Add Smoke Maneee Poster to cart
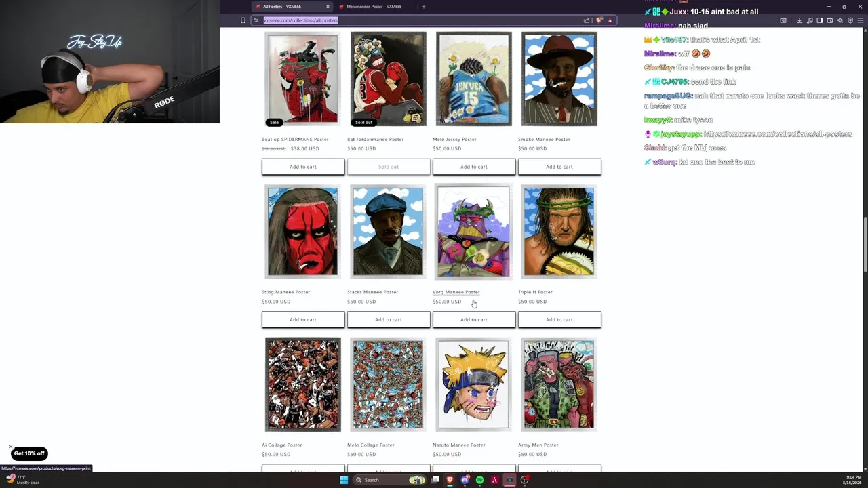Viewport: 868px width, 488px height. coord(559,167)
